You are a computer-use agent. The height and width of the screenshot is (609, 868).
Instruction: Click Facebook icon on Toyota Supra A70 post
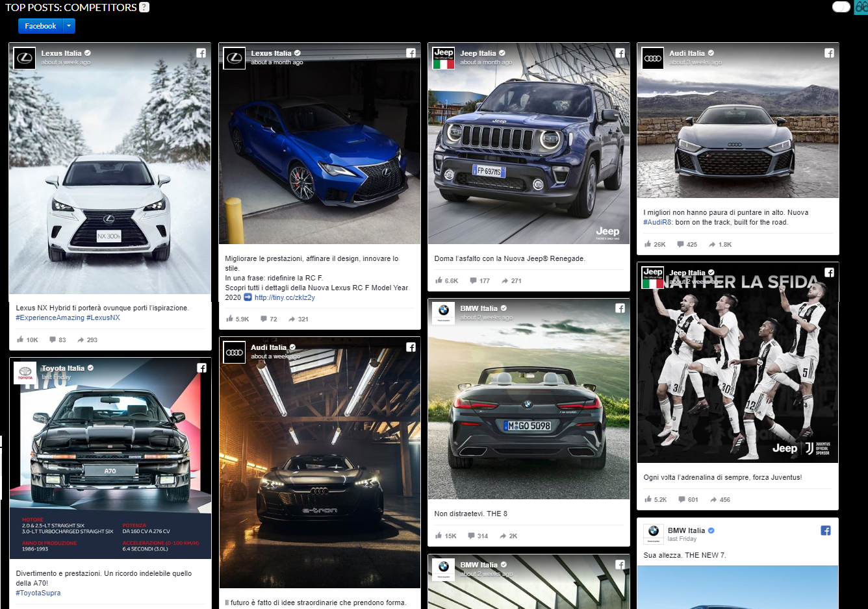[201, 368]
